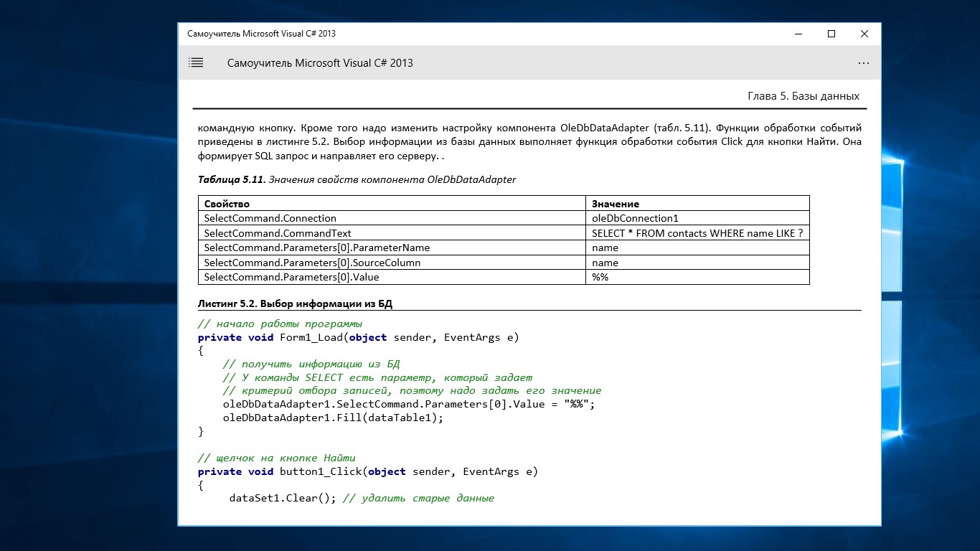Click the 'dataSet1.Clear();' statement

point(283,498)
